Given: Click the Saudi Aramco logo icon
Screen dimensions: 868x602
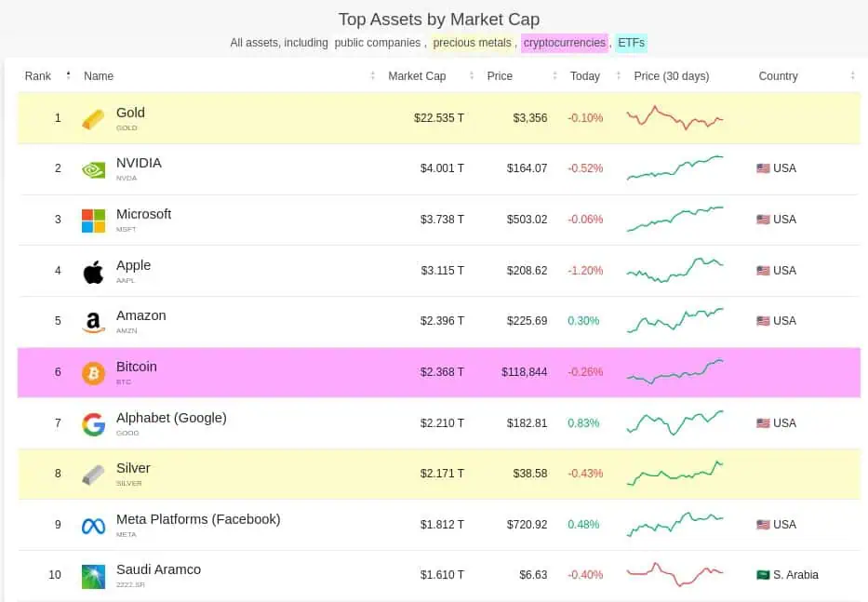Looking at the screenshot, I should coord(93,577).
